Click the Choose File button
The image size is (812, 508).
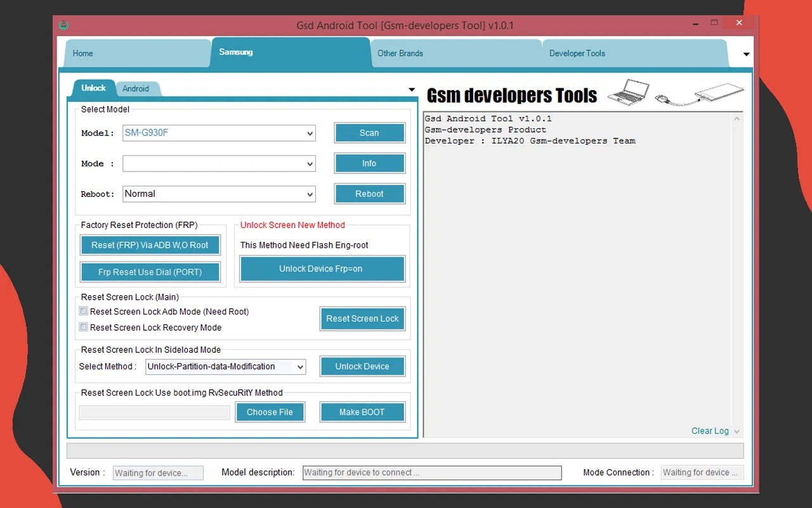[x=270, y=412]
